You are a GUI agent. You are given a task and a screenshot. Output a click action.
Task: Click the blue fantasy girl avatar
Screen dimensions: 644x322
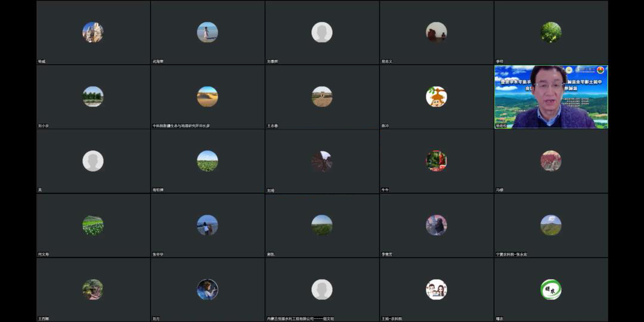tap(208, 290)
